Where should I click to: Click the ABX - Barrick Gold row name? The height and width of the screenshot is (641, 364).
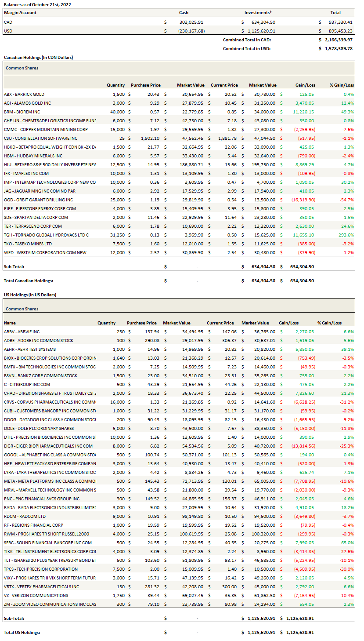(24, 94)
